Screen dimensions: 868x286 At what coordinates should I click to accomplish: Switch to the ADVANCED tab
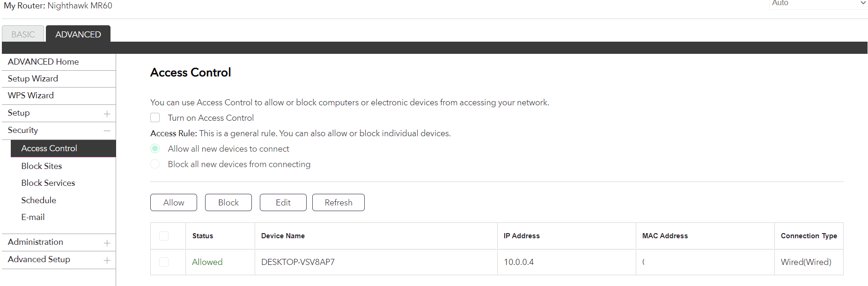(78, 34)
